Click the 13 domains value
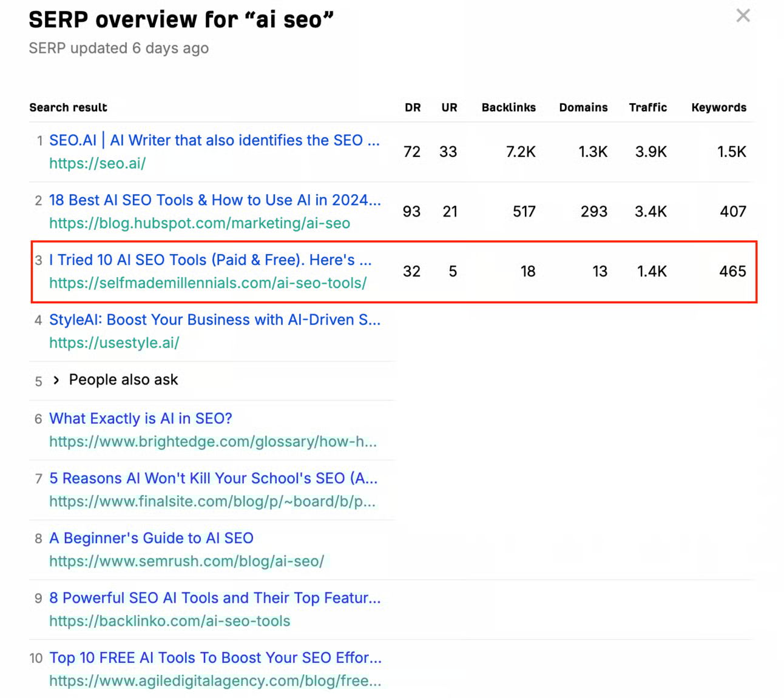 pos(600,271)
